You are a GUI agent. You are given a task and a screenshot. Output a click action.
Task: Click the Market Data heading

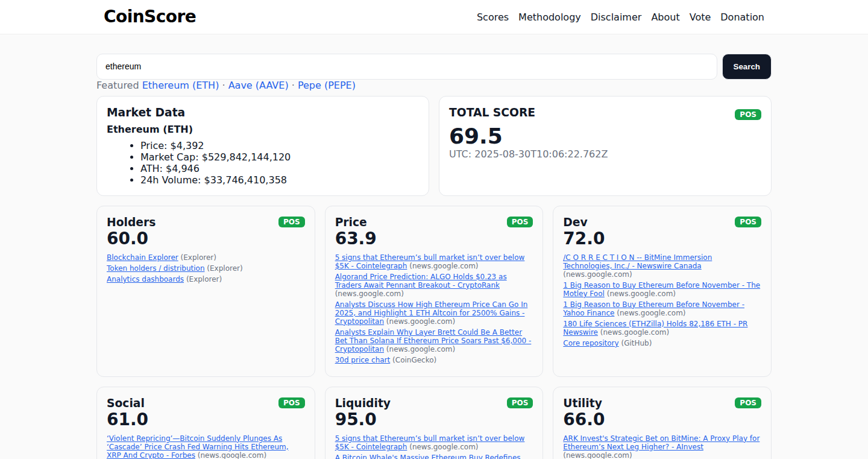146,112
